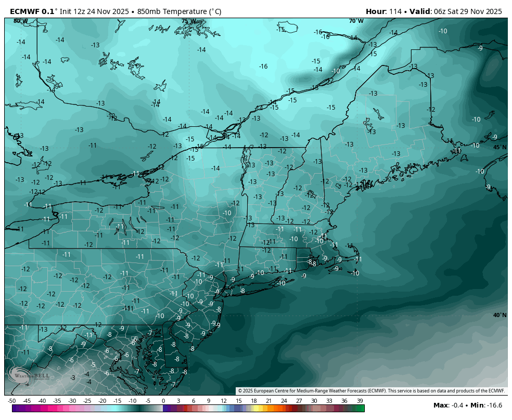Click the 850mb Temperature (°C) label

tap(176, 11)
